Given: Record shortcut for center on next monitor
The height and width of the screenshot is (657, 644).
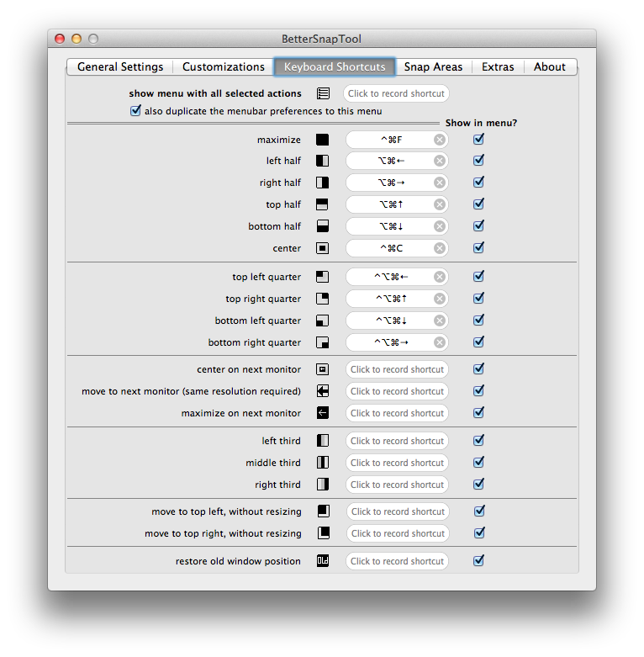Looking at the screenshot, I should point(397,369).
